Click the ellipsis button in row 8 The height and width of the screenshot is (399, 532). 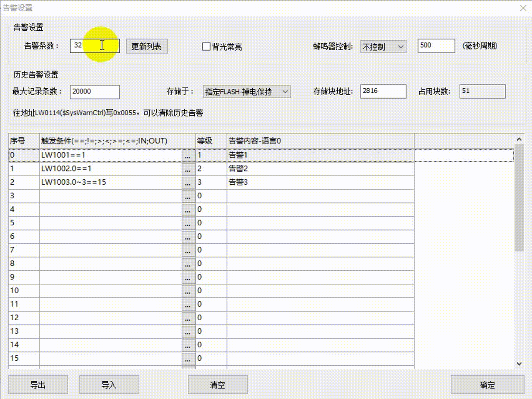188,264
